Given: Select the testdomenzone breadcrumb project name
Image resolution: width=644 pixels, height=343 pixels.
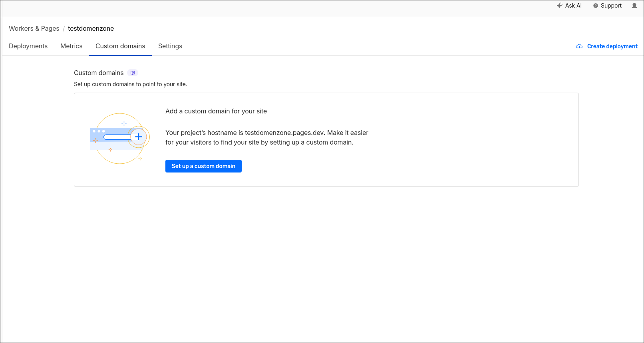Looking at the screenshot, I should (x=91, y=28).
